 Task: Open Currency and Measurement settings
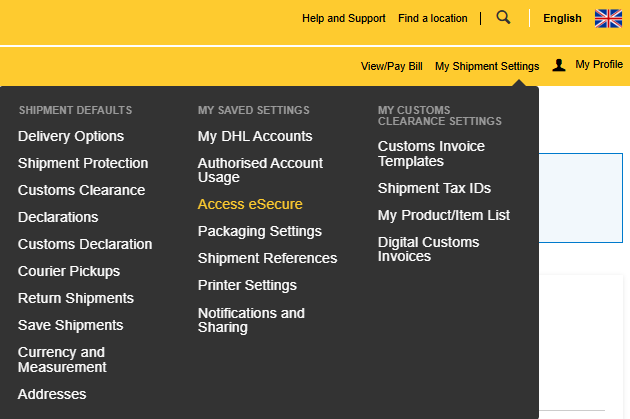tap(62, 360)
